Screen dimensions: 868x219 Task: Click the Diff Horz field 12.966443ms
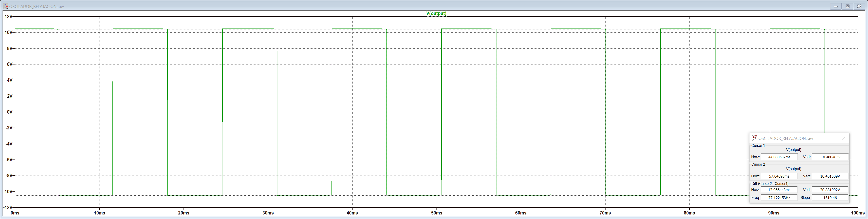[x=779, y=190]
